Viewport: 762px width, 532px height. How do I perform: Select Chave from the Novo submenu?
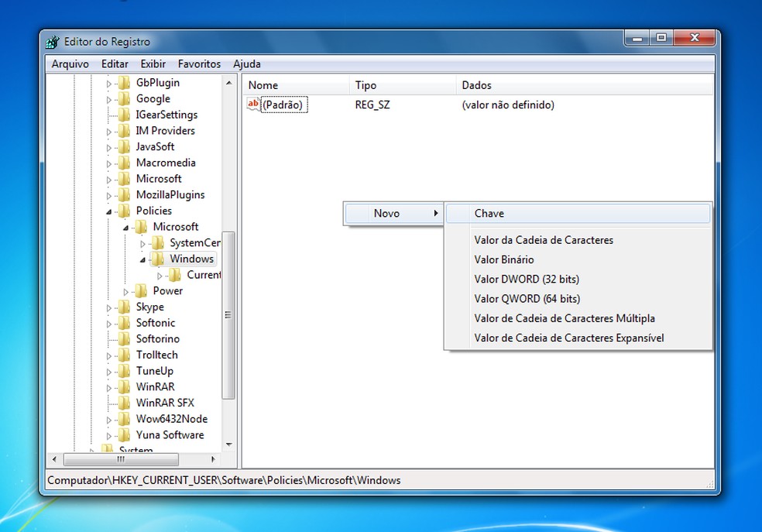(491, 213)
